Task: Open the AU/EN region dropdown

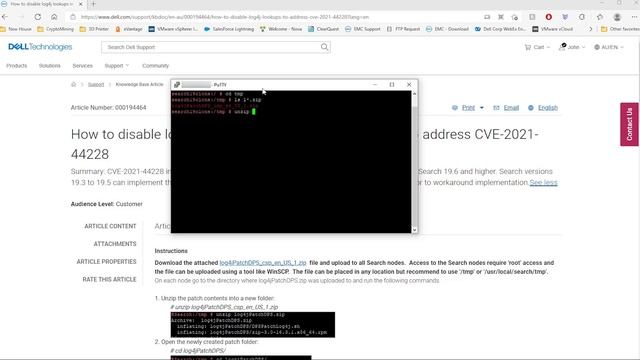Action: coord(609,47)
